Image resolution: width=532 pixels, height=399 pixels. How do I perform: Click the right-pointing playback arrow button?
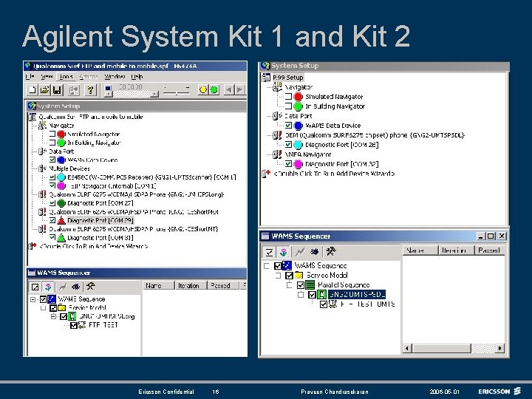click(240, 90)
